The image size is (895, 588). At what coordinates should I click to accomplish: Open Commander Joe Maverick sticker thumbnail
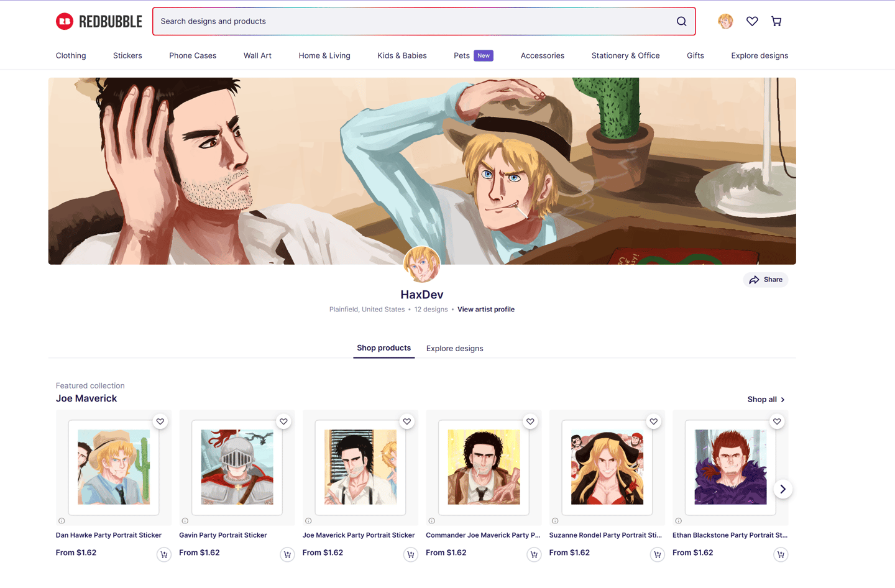[484, 467]
